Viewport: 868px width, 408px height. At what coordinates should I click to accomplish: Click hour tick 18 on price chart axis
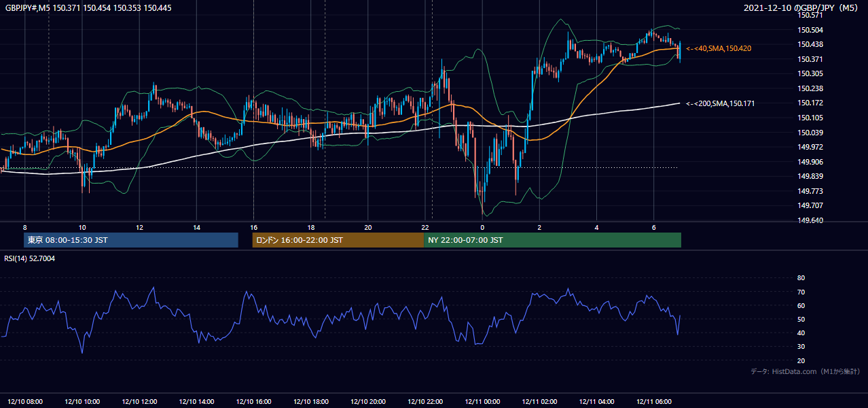click(310, 227)
